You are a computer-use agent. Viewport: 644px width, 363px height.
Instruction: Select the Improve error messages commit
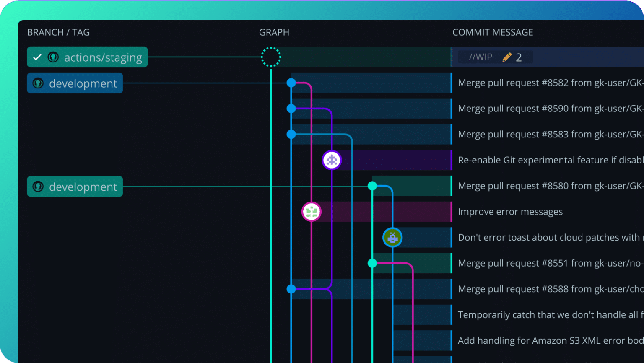(510, 212)
